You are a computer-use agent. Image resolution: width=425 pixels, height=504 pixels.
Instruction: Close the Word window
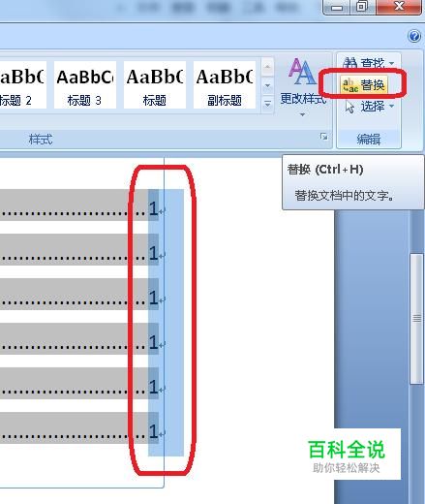[399, 7]
